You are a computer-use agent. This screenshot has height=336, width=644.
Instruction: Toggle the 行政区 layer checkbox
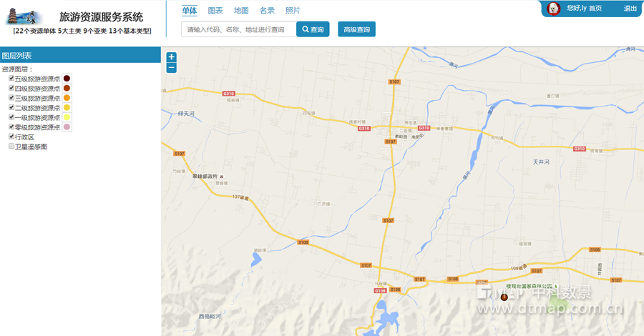point(11,137)
